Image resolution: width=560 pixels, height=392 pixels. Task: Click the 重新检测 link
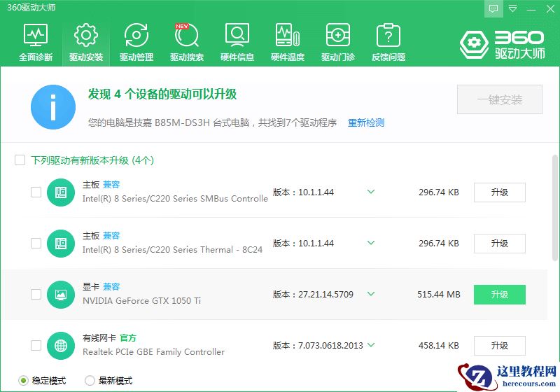coord(366,122)
